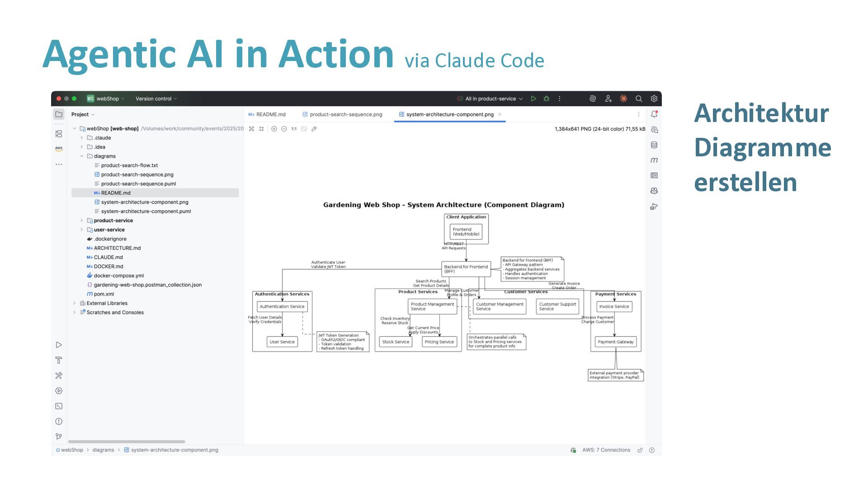Set image to actual size 1:1
The image size is (868, 488).
[294, 129]
